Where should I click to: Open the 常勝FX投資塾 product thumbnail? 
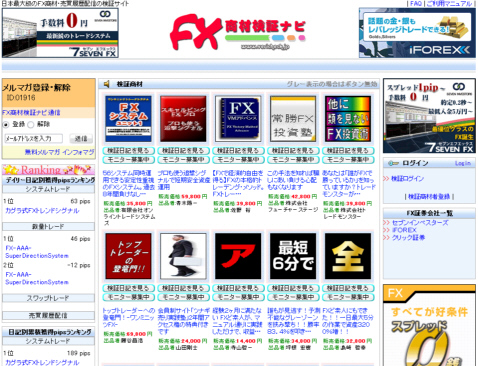(293, 119)
